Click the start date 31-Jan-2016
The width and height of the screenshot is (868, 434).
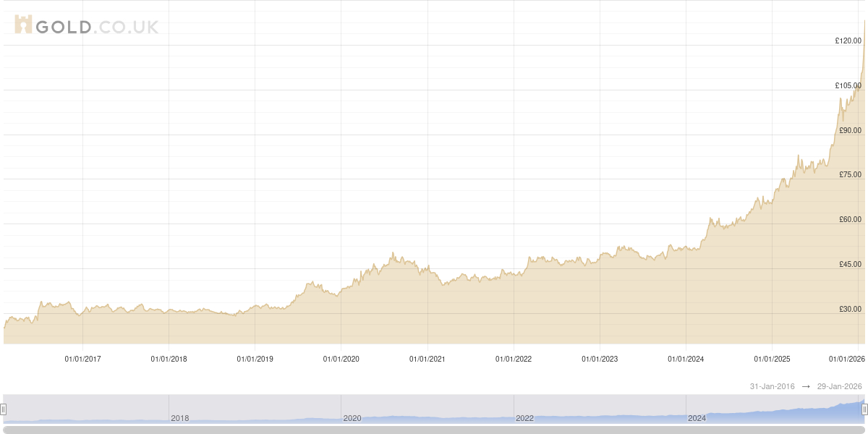point(772,387)
